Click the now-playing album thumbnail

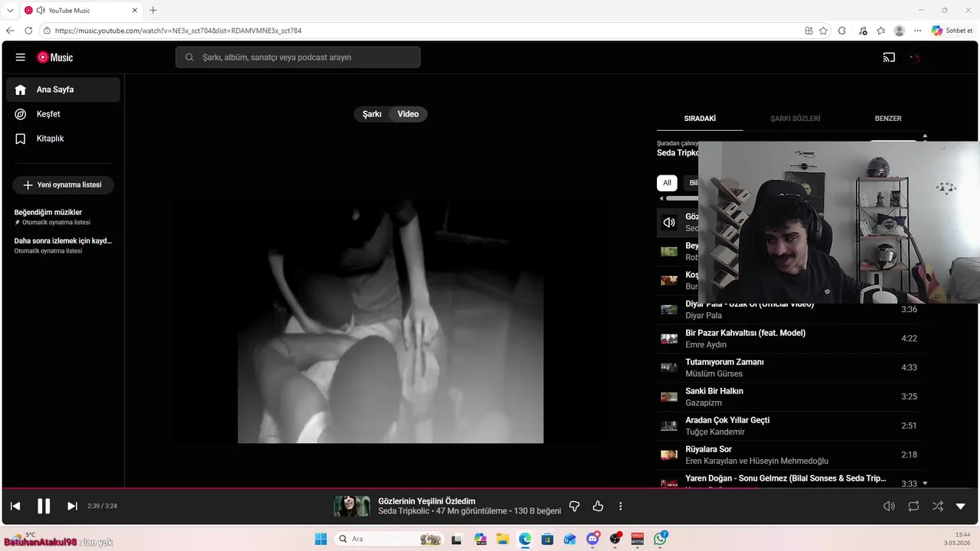click(352, 506)
